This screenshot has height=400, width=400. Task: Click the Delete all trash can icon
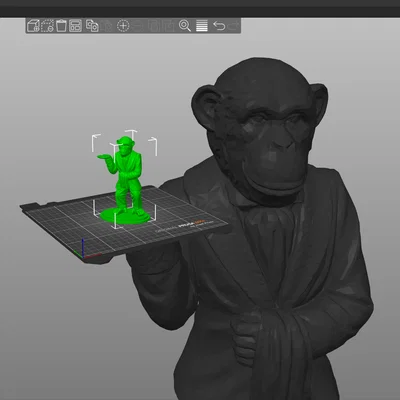61,26
